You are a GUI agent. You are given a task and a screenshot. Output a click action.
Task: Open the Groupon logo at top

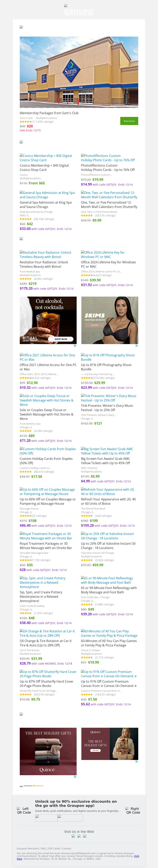pos(79,12)
